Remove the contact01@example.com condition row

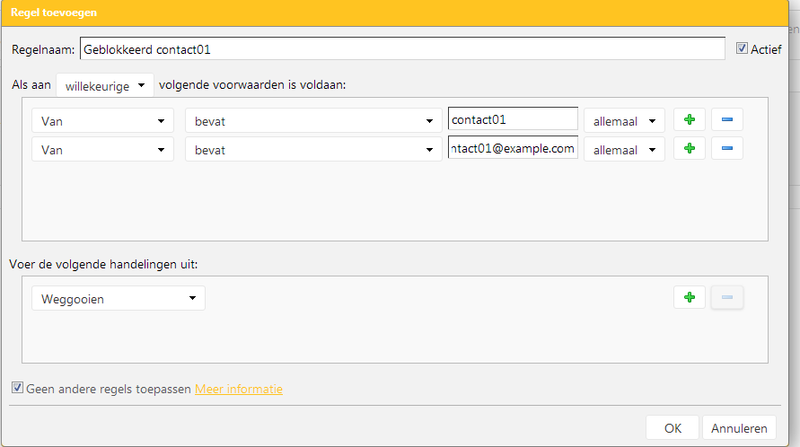click(x=727, y=148)
